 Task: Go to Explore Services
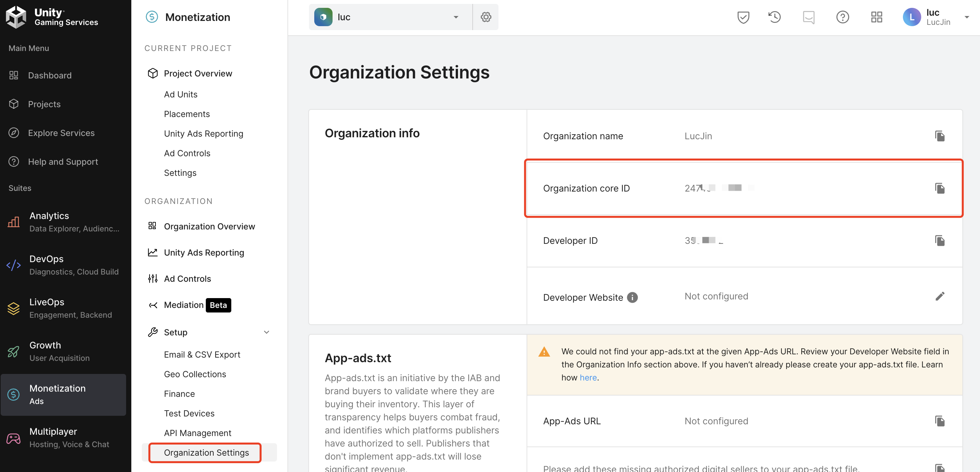(61, 133)
